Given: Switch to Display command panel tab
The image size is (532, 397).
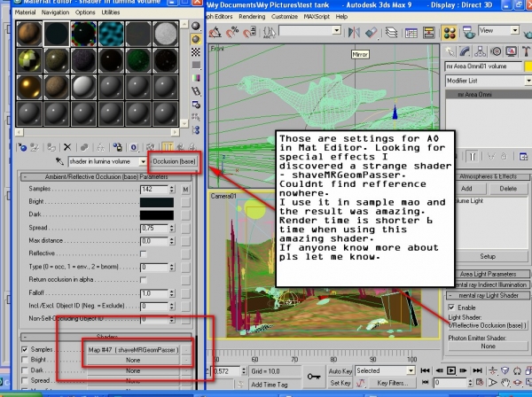Looking at the screenshot, I should [511, 51].
